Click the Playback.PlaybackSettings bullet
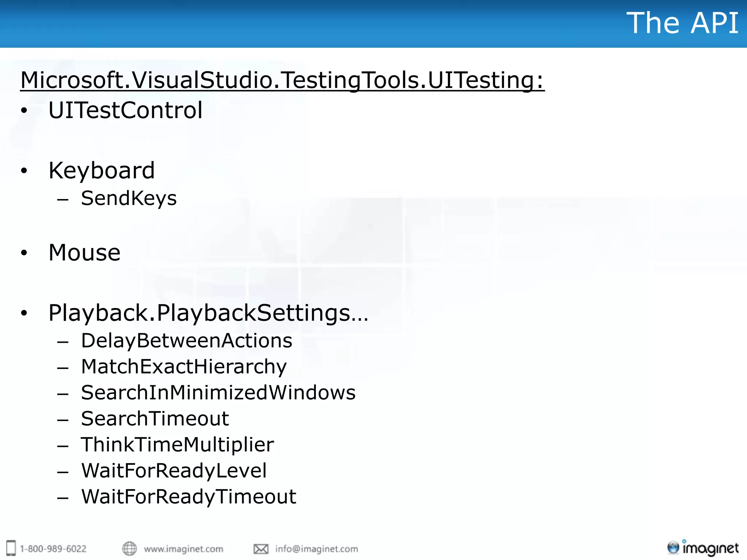Screen dimensions: 747x560 tap(208, 313)
